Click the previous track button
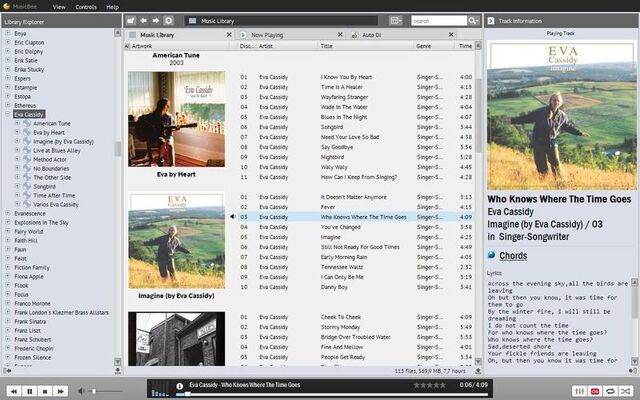The width and height of the screenshot is (640, 400). click(x=13, y=391)
